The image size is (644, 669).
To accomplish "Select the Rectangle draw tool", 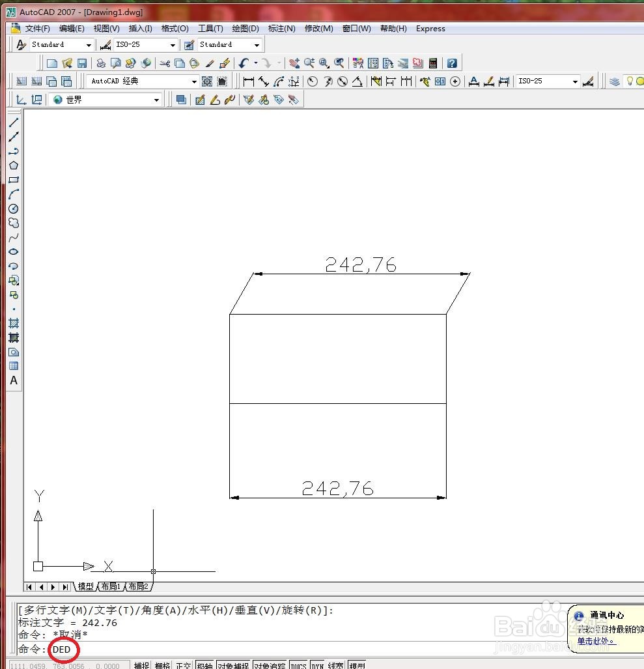I will tap(14, 180).
